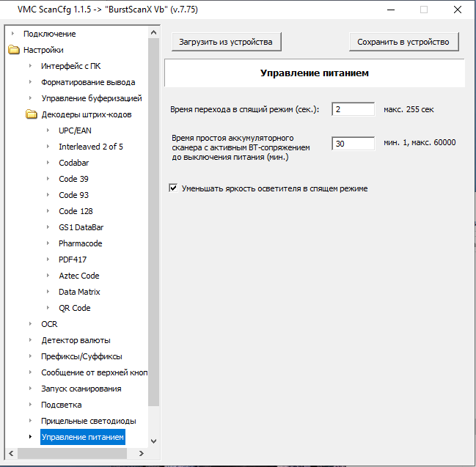Screen dimensions: 476x467
Task: Open the Data Matrix decoder settings
Action: tap(79, 292)
